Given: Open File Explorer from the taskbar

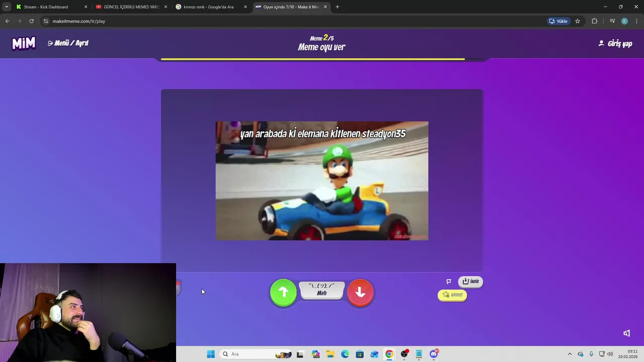Looking at the screenshot, I should tap(330, 354).
